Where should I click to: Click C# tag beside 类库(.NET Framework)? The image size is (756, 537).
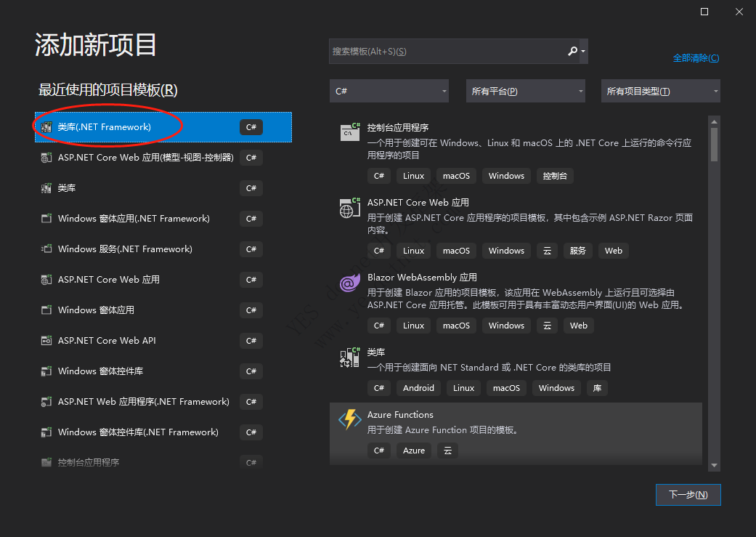[251, 127]
